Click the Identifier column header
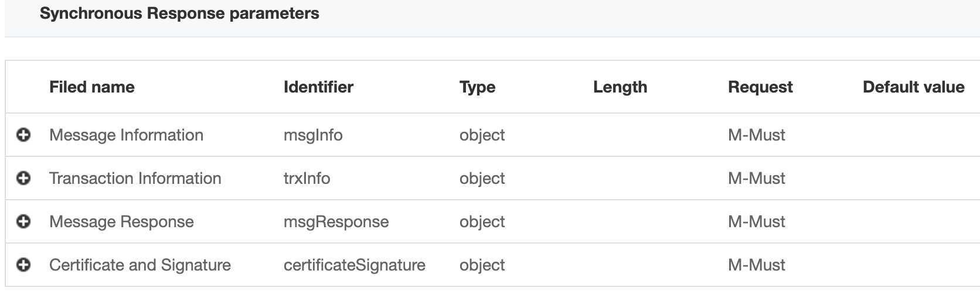Viewport: 980px width, 308px height. [318, 87]
